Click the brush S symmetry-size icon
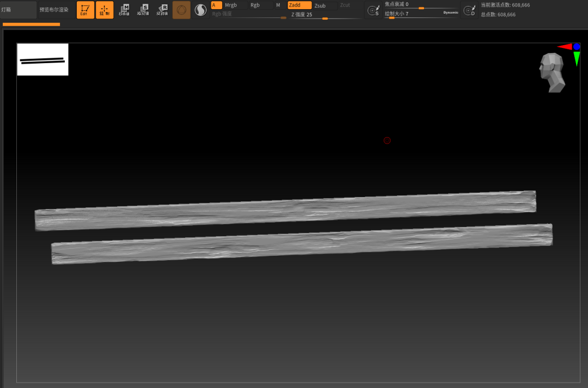This screenshot has width=588, height=388. (x=373, y=10)
